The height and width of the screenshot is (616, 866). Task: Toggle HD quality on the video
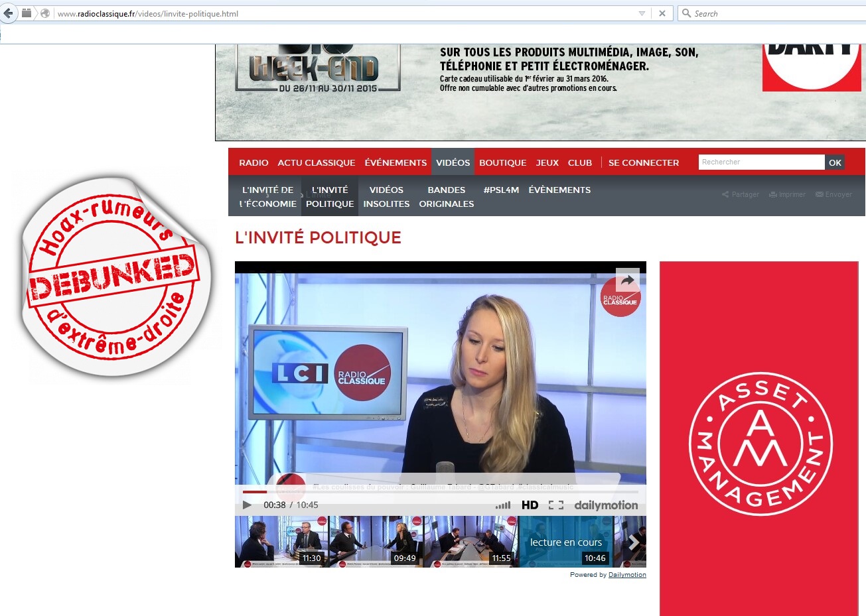tap(530, 505)
